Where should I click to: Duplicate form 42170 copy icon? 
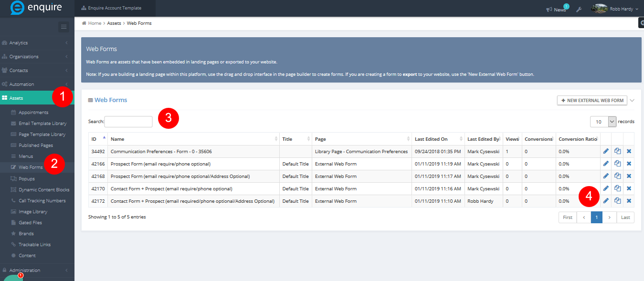coord(618,188)
